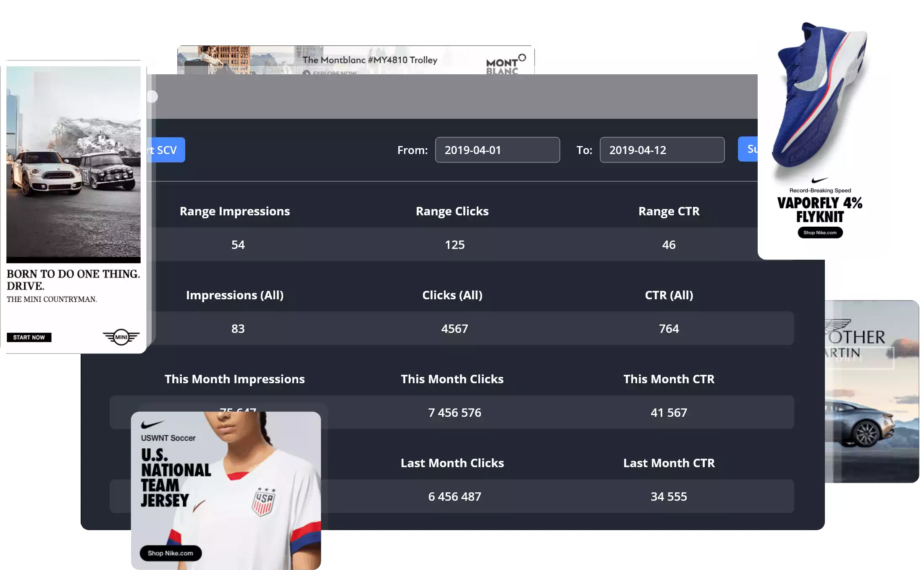924x570 pixels.
Task: Click the Range CTR column header
Action: coord(669,211)
